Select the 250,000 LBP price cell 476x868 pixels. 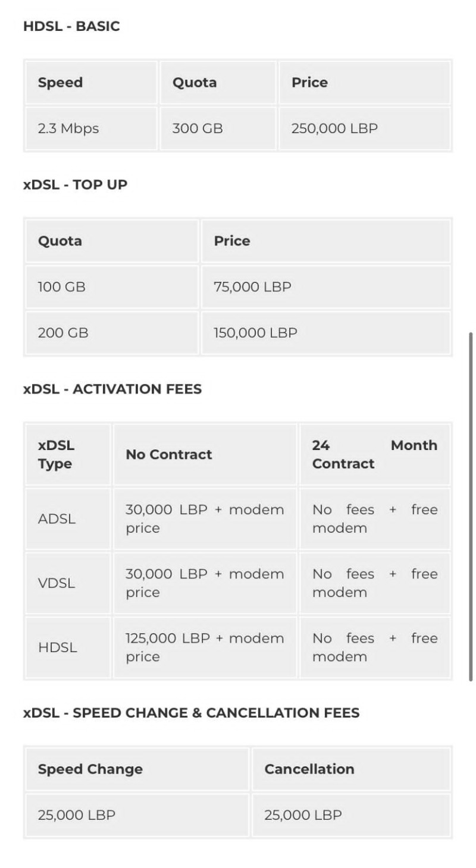tap(365, 128)
